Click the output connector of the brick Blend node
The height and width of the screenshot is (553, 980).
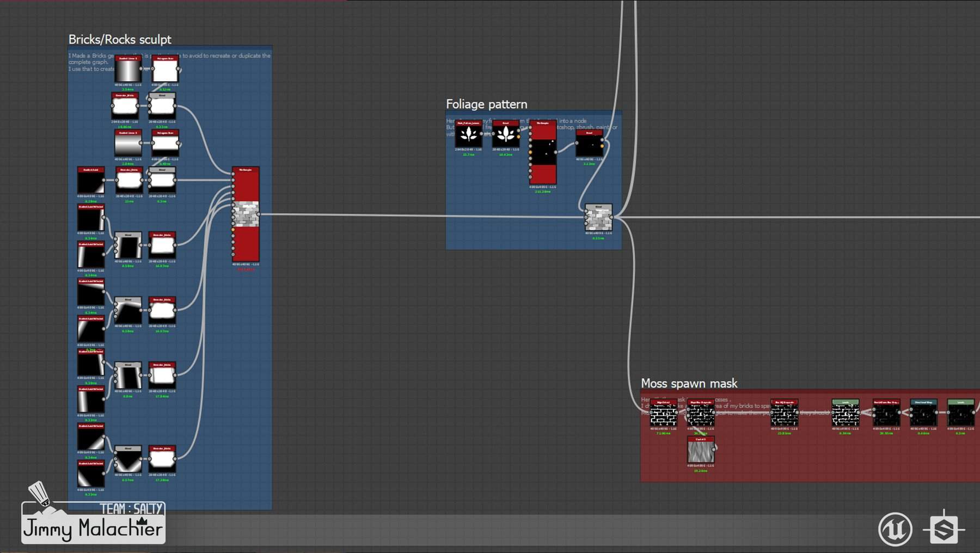pos(612,217)
